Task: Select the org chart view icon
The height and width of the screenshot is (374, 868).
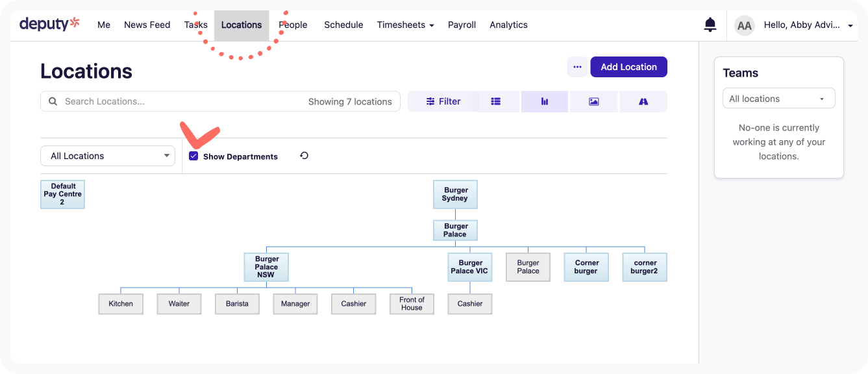Action: pos(544,101)
